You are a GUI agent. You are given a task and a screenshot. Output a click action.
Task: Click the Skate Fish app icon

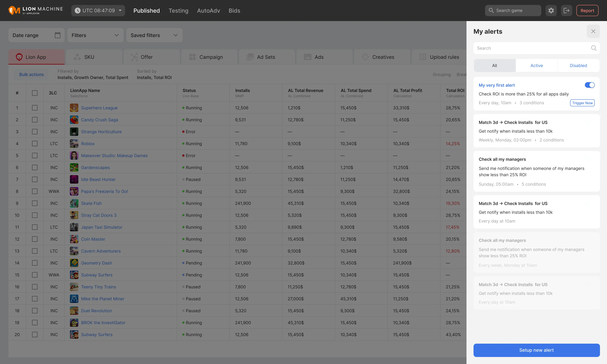[74, 203]
